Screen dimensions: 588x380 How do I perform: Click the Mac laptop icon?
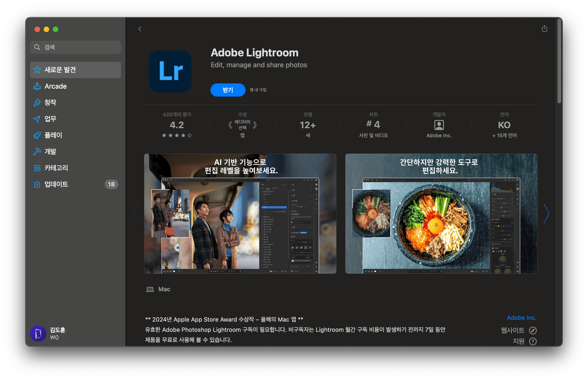click(150, 289)
